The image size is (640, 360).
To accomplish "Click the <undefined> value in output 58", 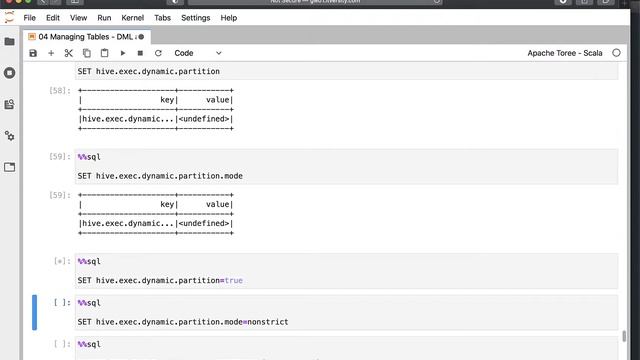I will click(x=204, y=119).
